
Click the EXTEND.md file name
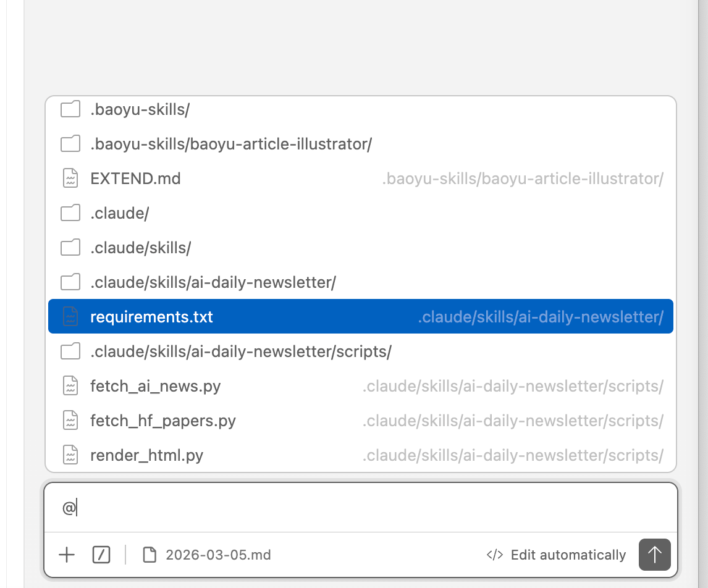coord(135,178)
